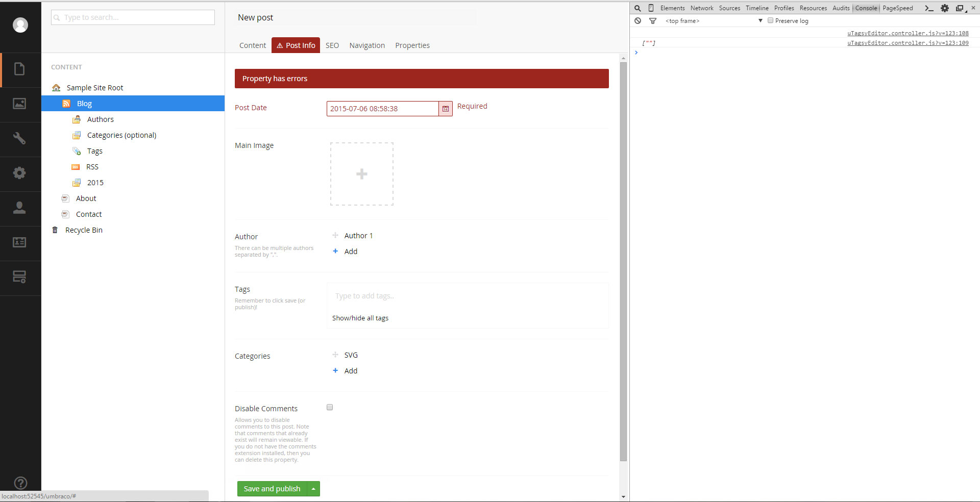Click the plus icon next to SVG category

pyautogui.click(x=335, y=355)
